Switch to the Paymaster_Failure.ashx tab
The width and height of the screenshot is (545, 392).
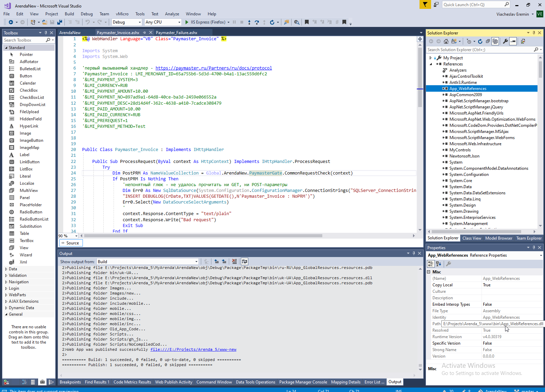(176, 33)
